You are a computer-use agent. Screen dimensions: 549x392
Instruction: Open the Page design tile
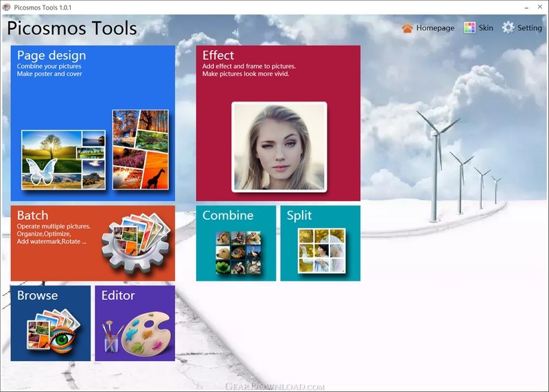point(93,123)
